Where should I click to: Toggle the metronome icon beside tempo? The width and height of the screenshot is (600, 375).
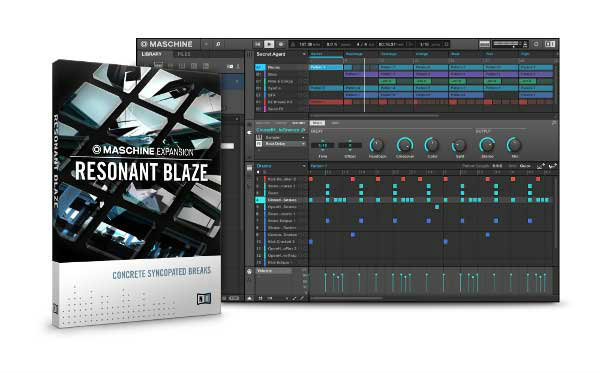(x=293, y=44)
